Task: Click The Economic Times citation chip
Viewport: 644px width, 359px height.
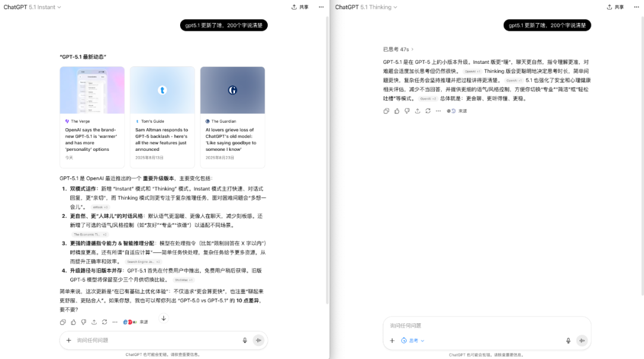Action: pyautogui.click(x=90, y=234)
